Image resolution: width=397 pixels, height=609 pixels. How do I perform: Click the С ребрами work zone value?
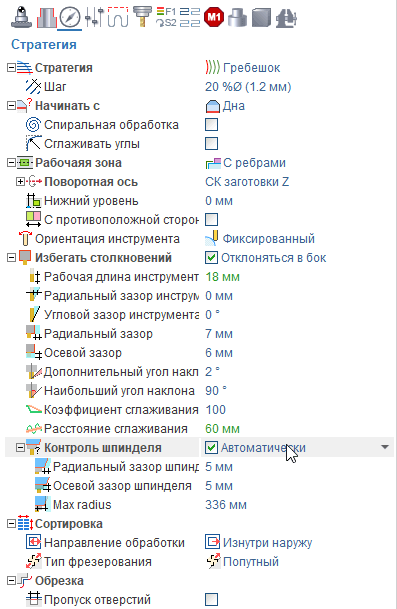254,163
